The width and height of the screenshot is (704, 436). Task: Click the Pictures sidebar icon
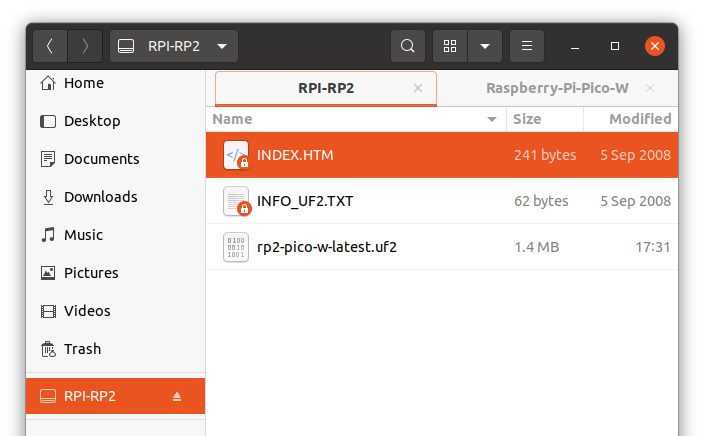pos(48,273)
